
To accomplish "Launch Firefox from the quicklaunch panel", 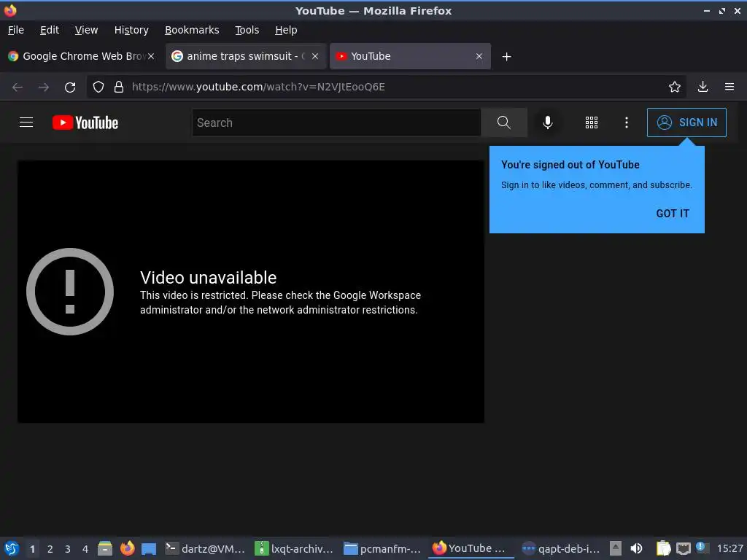I will point(127,548).
